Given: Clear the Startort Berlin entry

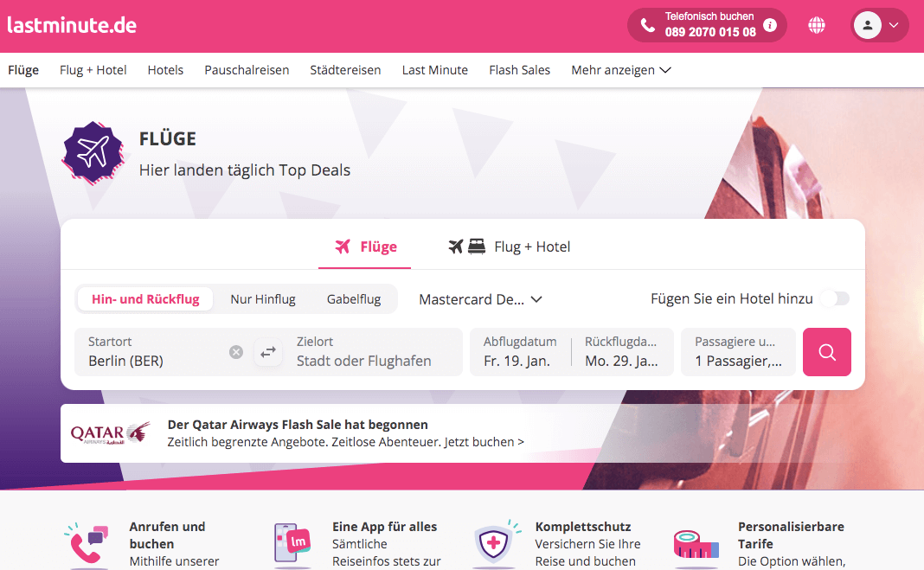Looking at the screenshot, I should pyautogui.click(x=235, y=352).
